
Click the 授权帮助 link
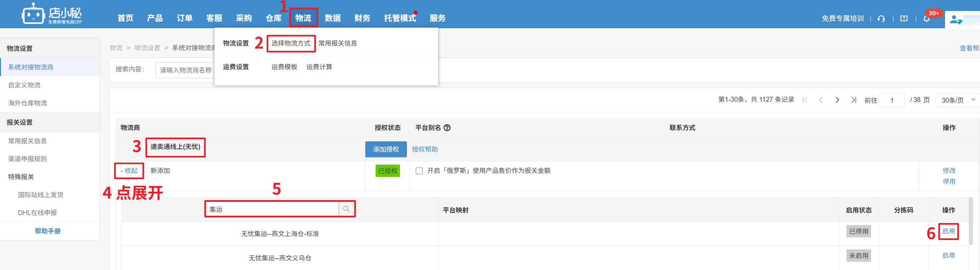tap(425, 149)
